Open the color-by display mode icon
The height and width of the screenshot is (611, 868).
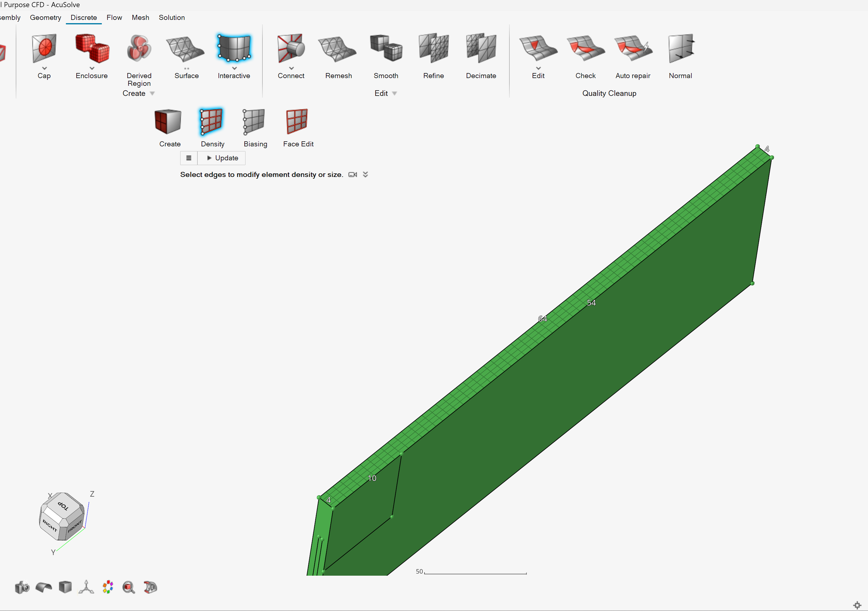coord(108,587)
